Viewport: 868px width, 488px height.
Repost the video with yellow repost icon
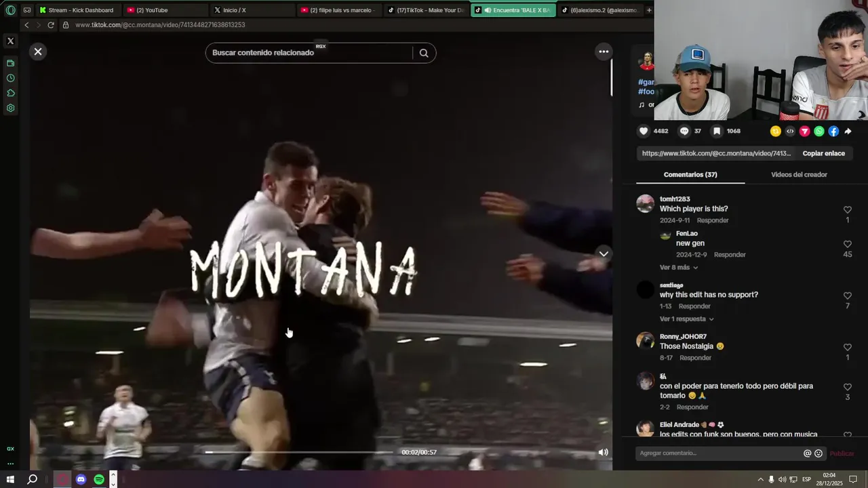tap(775, 131)
